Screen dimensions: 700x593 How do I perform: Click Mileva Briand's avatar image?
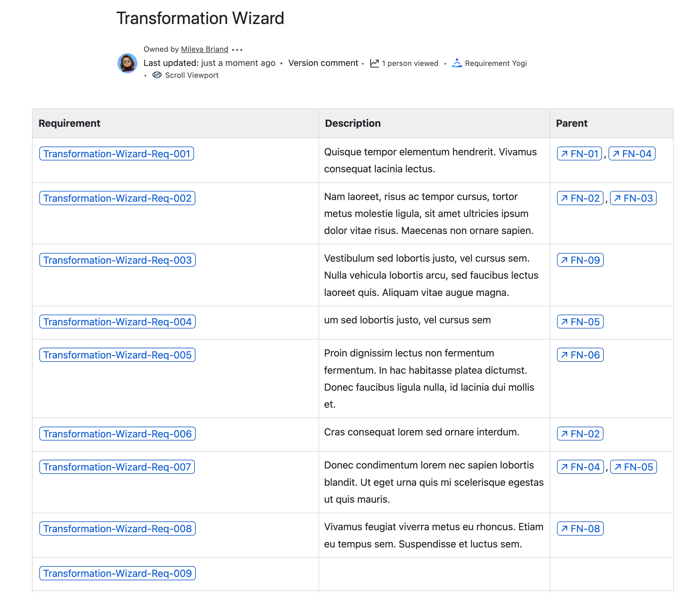pyautogui.click(x=127, y=63)
